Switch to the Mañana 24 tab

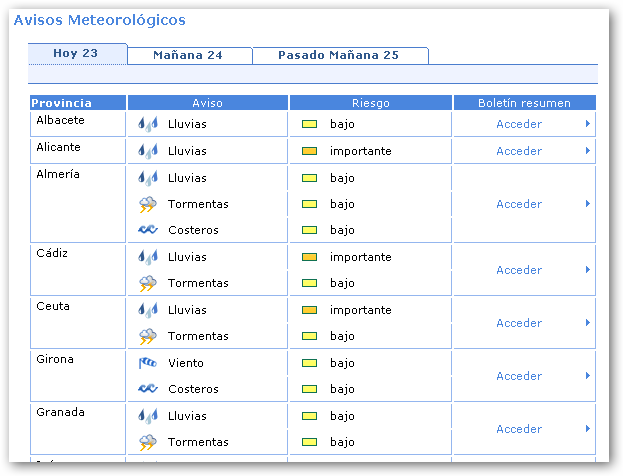[188, 56]
